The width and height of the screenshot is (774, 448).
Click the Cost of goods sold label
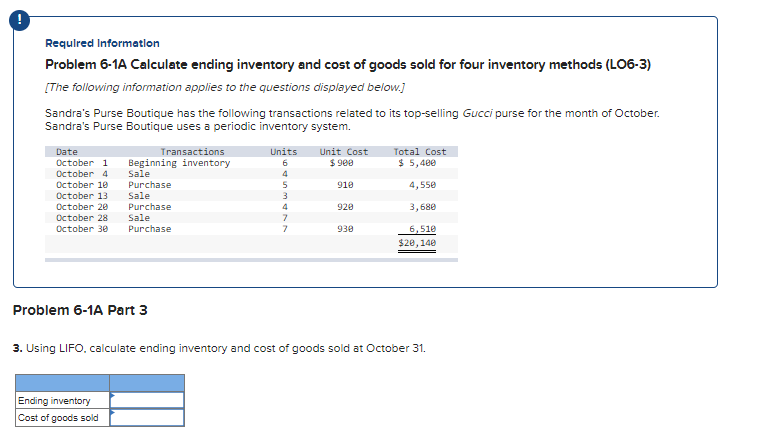[x=58, y=418]
